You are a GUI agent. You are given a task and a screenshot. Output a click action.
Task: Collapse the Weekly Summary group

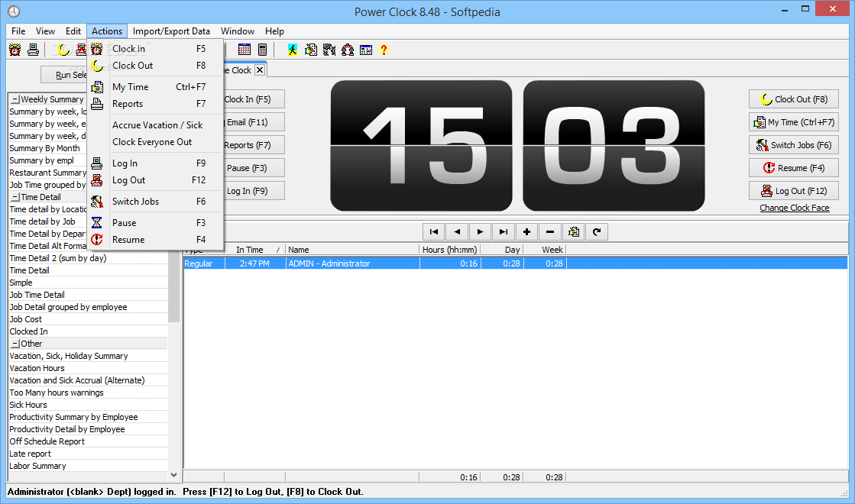(x=15, y=99)
